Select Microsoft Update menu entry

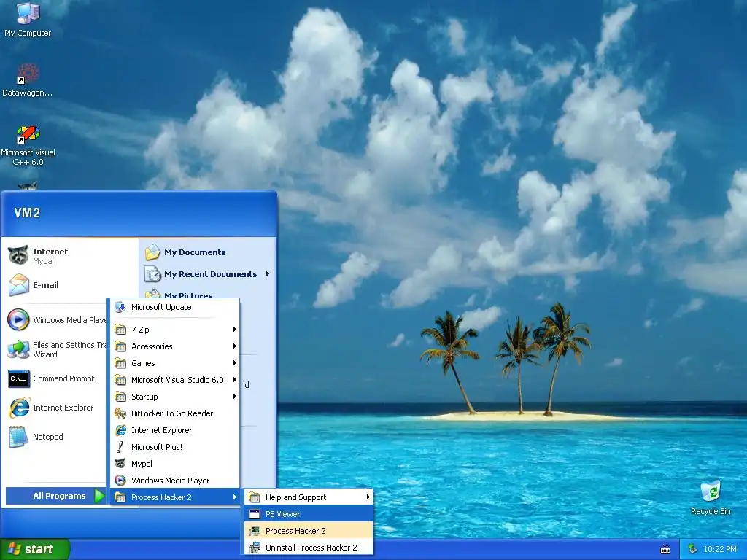174,307
